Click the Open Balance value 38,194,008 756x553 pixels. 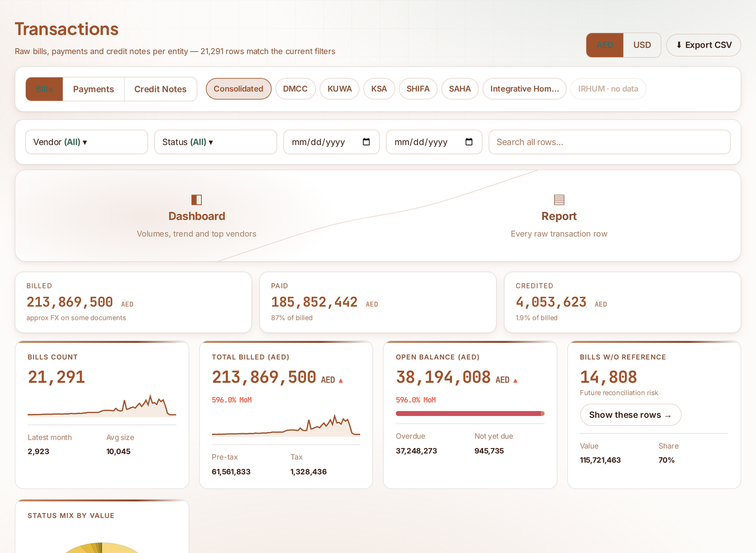pyautogui.click(x=443, y=377)
